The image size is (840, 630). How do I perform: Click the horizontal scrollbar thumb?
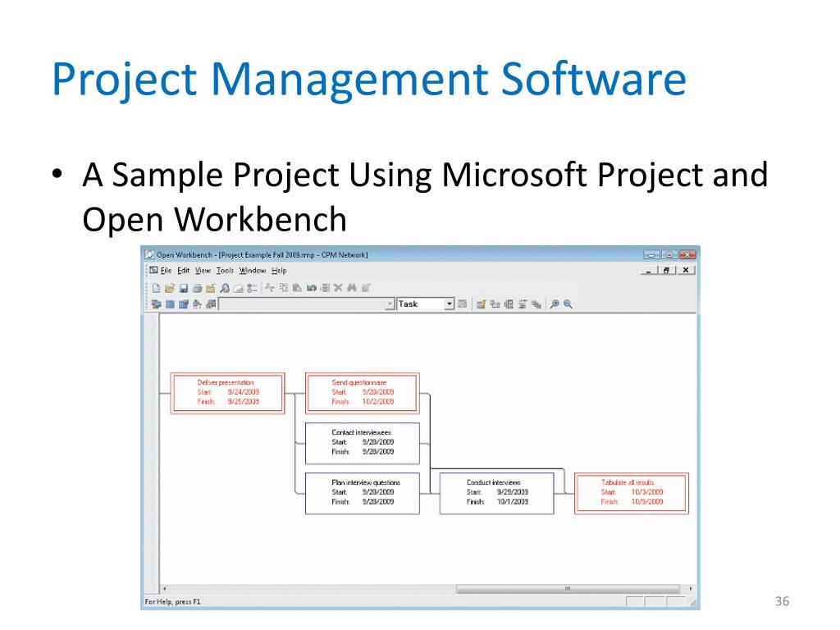(x=568, y=588)
